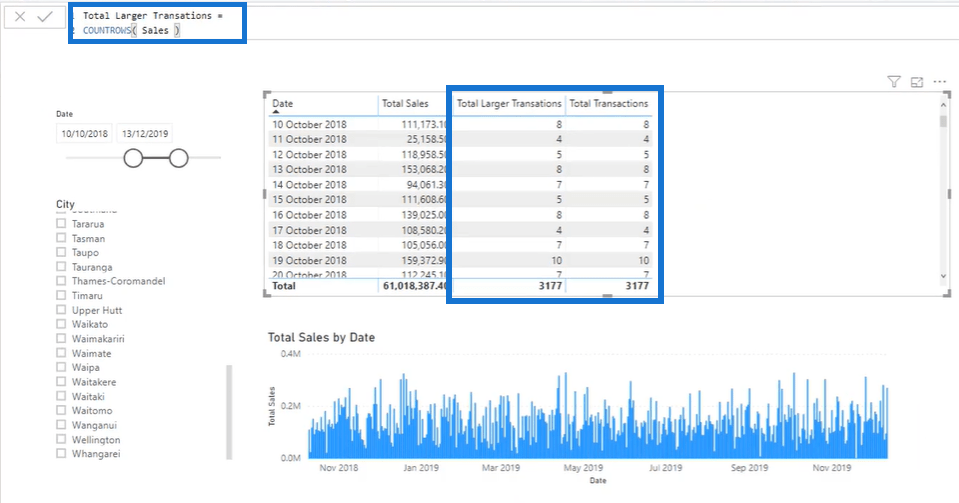
Task: Cancel the formula edit with X icon
Action: coord(20,17)
